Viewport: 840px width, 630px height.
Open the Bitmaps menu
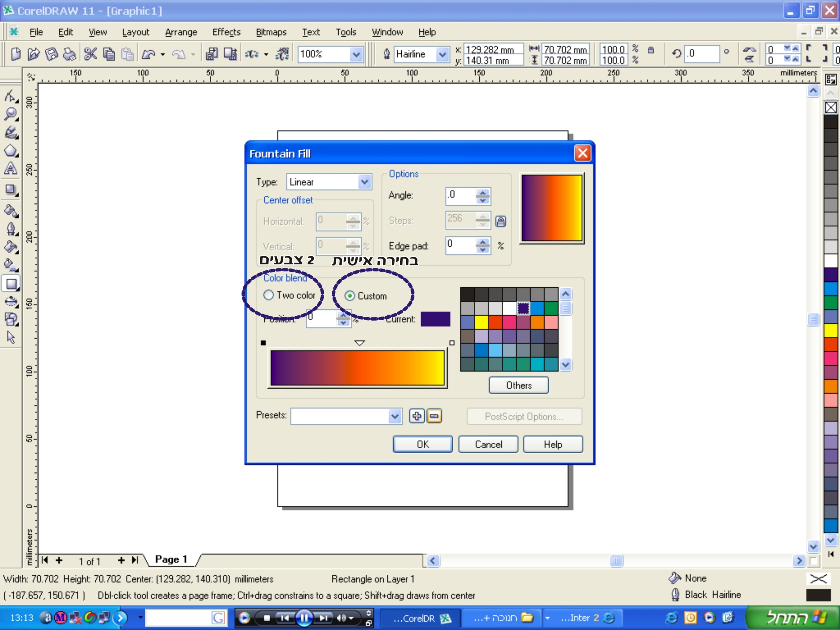(271, 32)
